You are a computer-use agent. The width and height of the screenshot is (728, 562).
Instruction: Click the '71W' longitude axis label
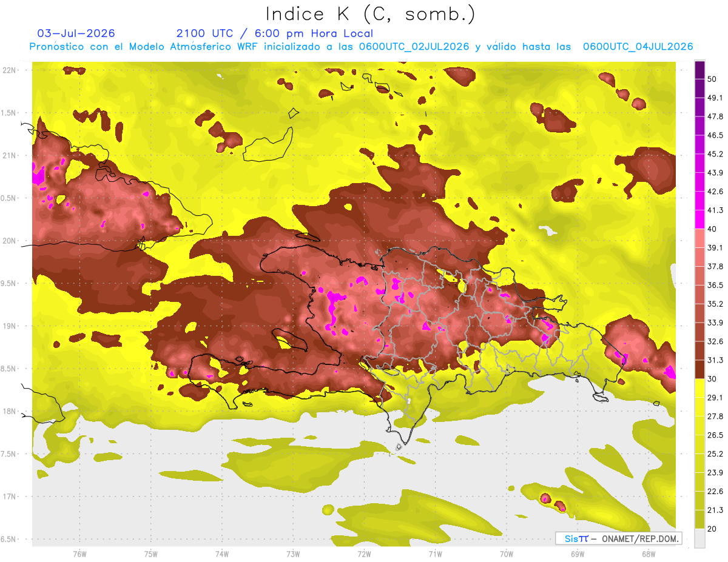(435, 554)
